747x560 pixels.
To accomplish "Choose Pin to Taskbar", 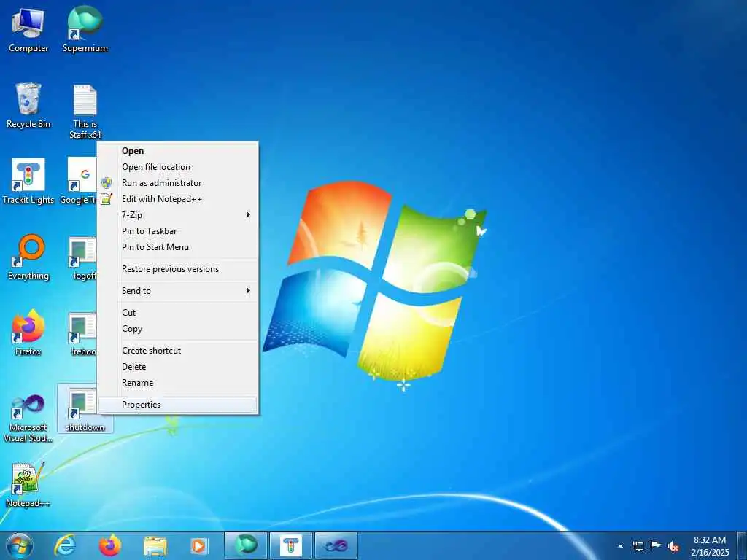I will coord(178,231).
